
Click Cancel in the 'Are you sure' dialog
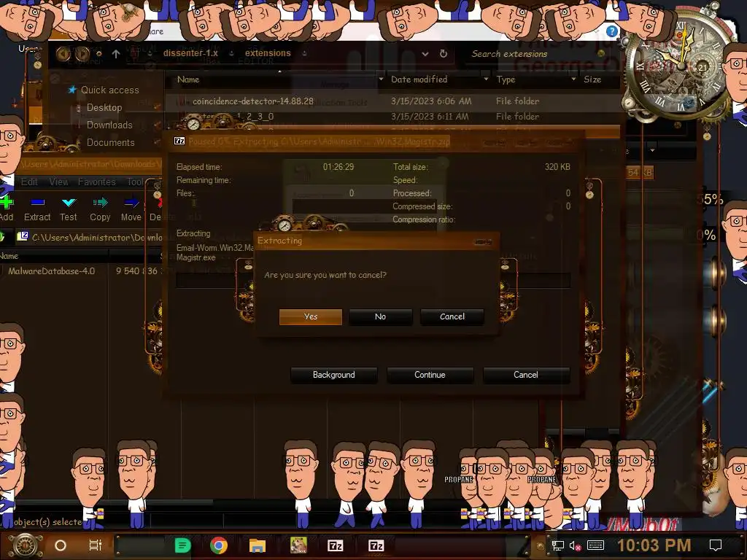tap(452, 316)
